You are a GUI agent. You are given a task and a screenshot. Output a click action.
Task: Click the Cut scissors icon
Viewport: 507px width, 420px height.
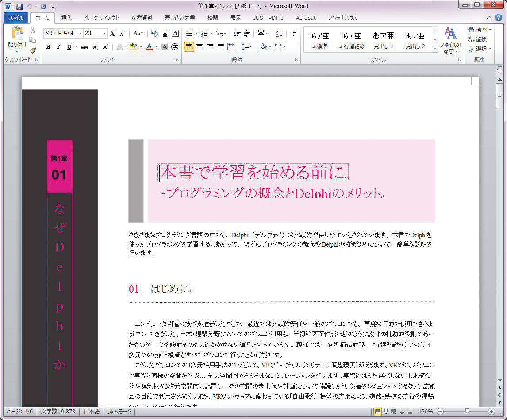point(32,30)
